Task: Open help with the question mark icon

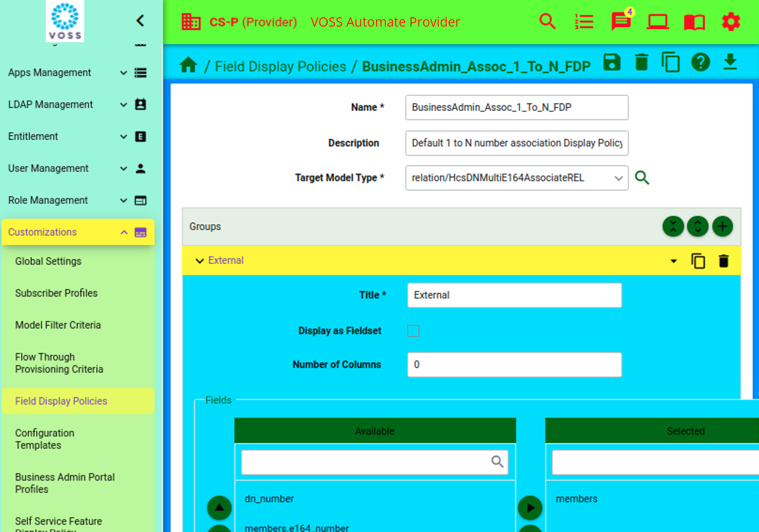Action: (x=700, y=62)
